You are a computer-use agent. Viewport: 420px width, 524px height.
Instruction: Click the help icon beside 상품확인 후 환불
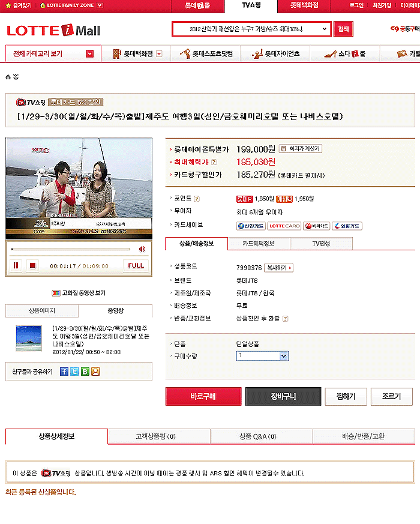click(x=285, y=319)
